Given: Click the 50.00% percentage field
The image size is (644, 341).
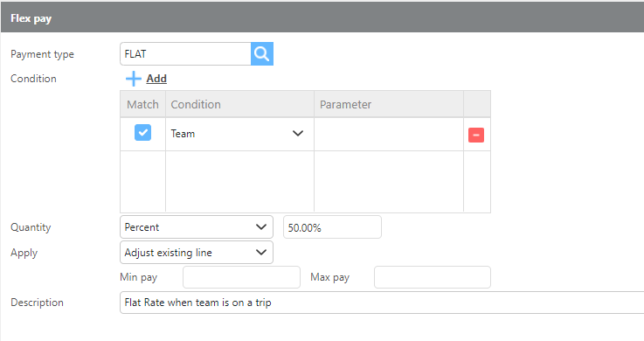Looking at the screenshot, I should click(x=332, y=227).
